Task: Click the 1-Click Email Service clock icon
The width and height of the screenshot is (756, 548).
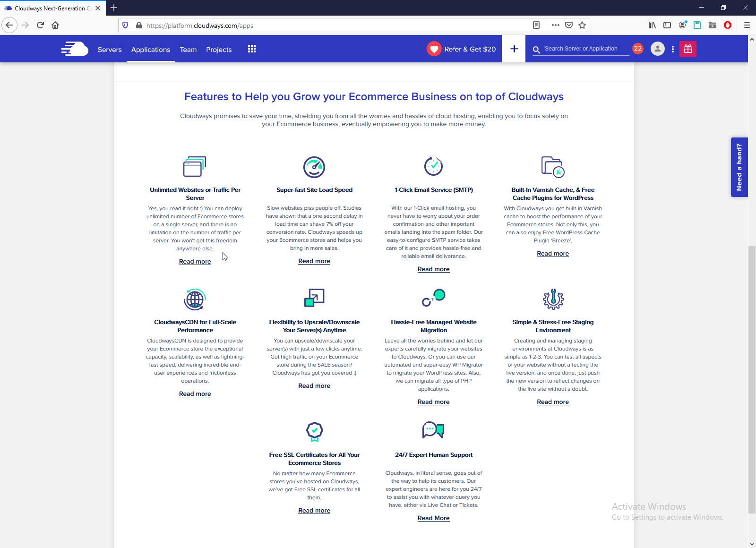Action: pyautogui.click(x=433, y=166)
